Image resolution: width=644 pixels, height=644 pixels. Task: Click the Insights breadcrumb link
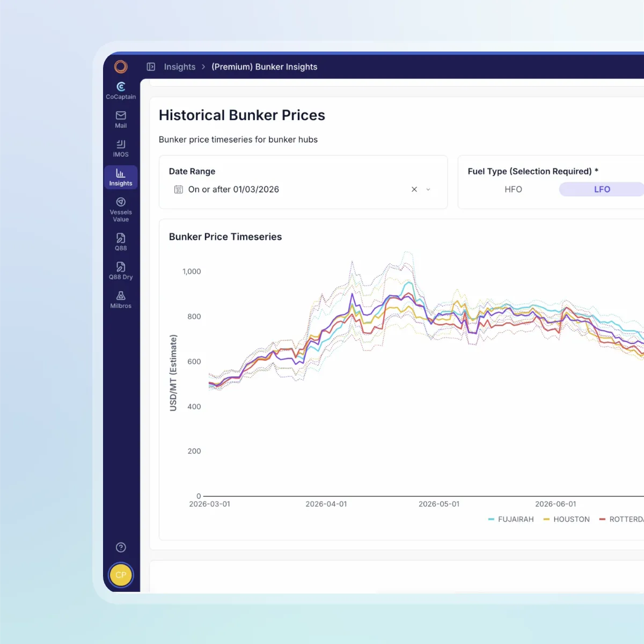[180, 67]
